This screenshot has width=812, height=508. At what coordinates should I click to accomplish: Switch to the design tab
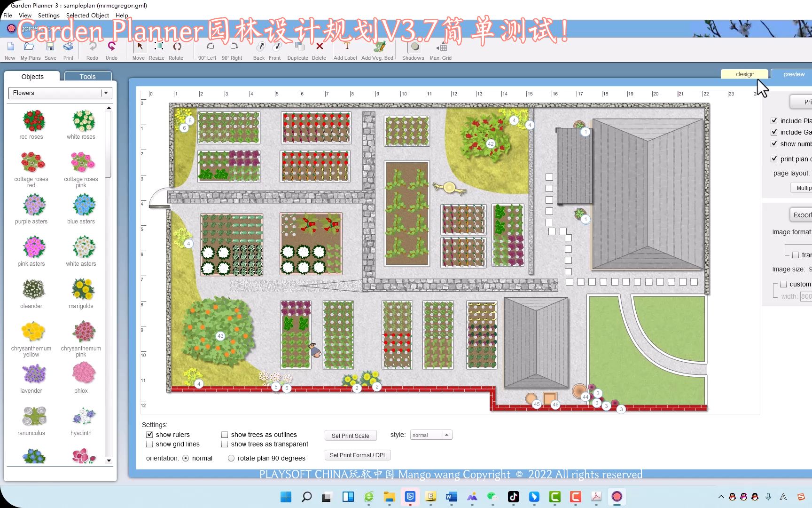pos(745,74)
